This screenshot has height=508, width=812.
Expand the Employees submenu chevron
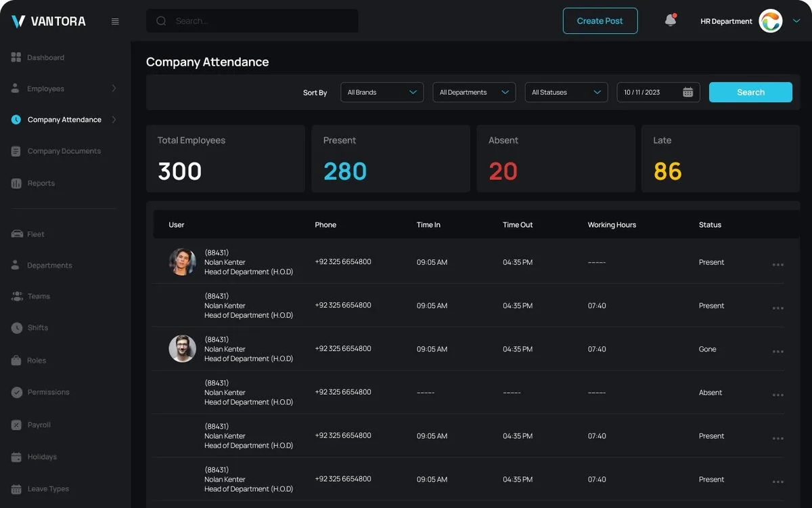[x=114, y=88]
